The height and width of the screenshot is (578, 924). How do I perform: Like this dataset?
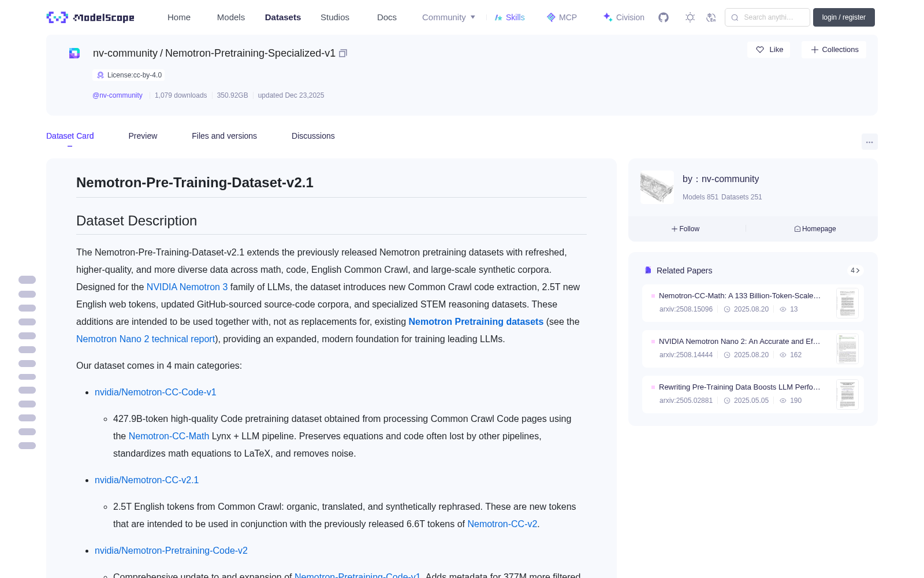coord(769,50)
